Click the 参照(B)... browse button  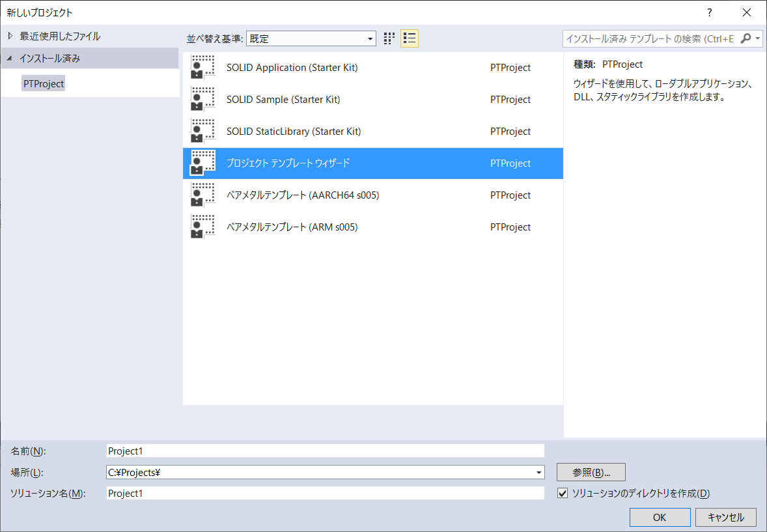pos(591,472)
